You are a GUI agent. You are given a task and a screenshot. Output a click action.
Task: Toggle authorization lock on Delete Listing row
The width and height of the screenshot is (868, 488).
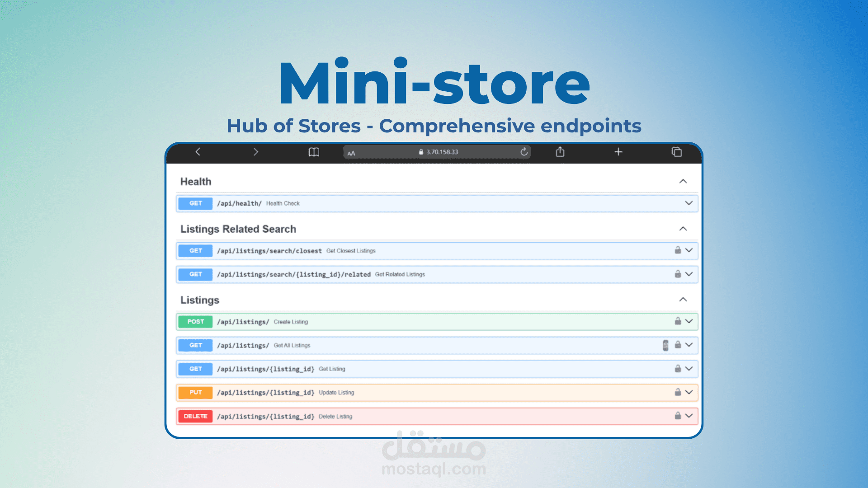[x=678, y=416]
